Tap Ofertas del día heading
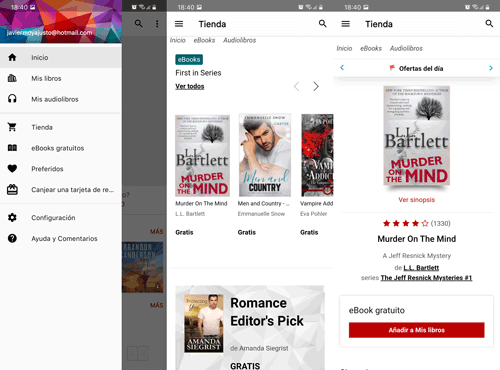This screenshot has height=370, width=500. 421,68
